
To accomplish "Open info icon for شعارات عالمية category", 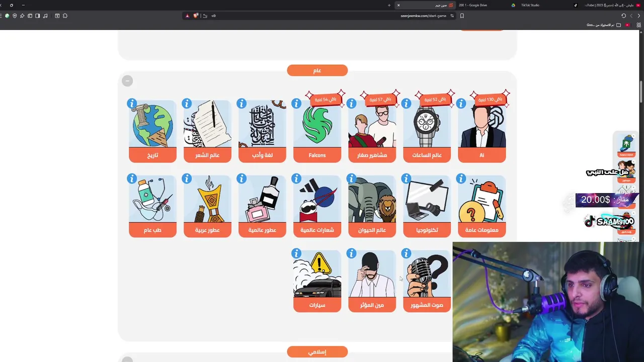I will [x=296, y=178].
